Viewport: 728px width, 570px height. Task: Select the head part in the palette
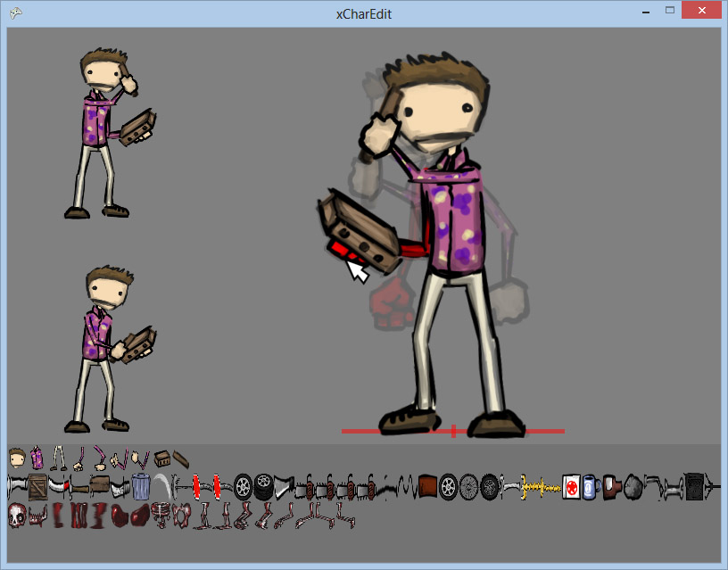click(17, 458)
